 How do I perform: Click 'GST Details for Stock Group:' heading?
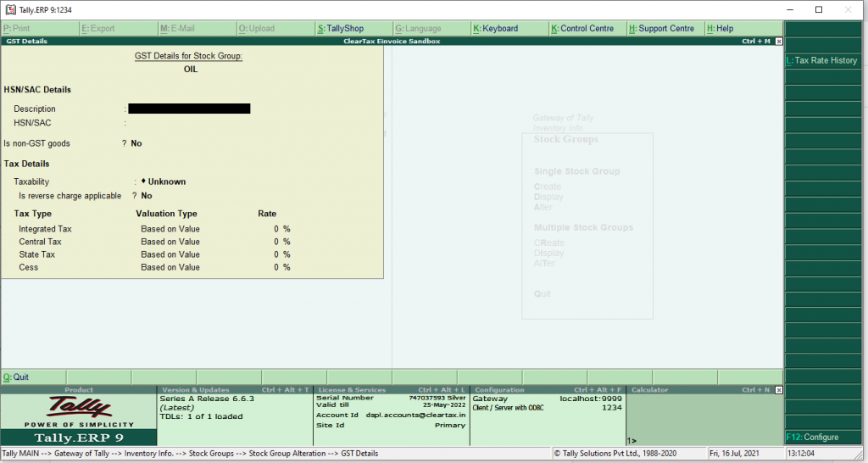(x=189, y=56)
